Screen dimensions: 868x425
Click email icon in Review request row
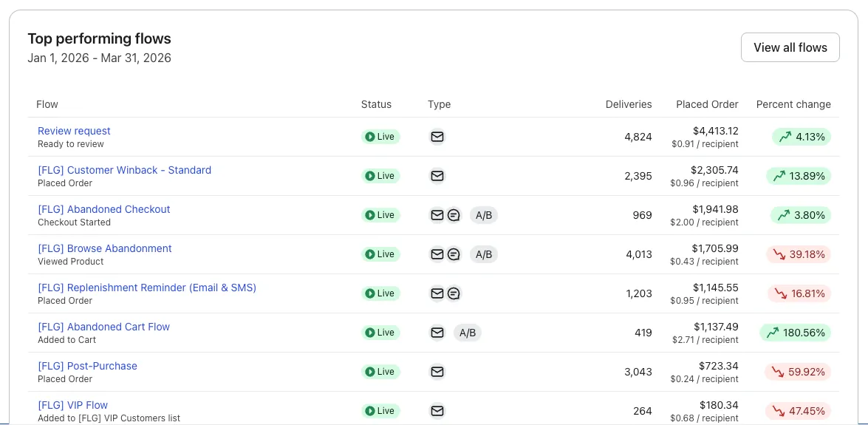(x=437, y=136)
